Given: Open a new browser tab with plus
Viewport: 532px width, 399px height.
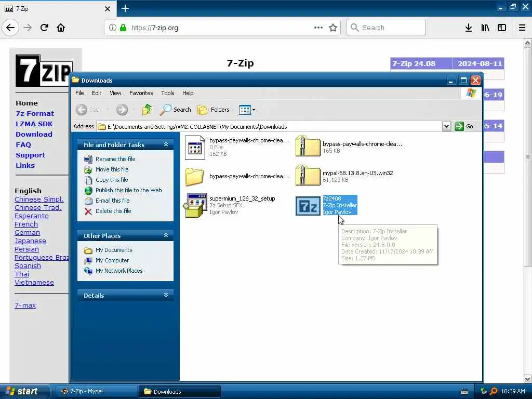Looking at the screenshot, I should (125, 8).
